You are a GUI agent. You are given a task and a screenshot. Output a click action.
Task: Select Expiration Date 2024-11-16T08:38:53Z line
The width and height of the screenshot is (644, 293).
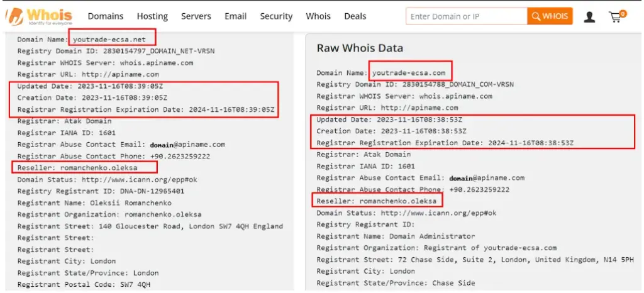(445, 143)
